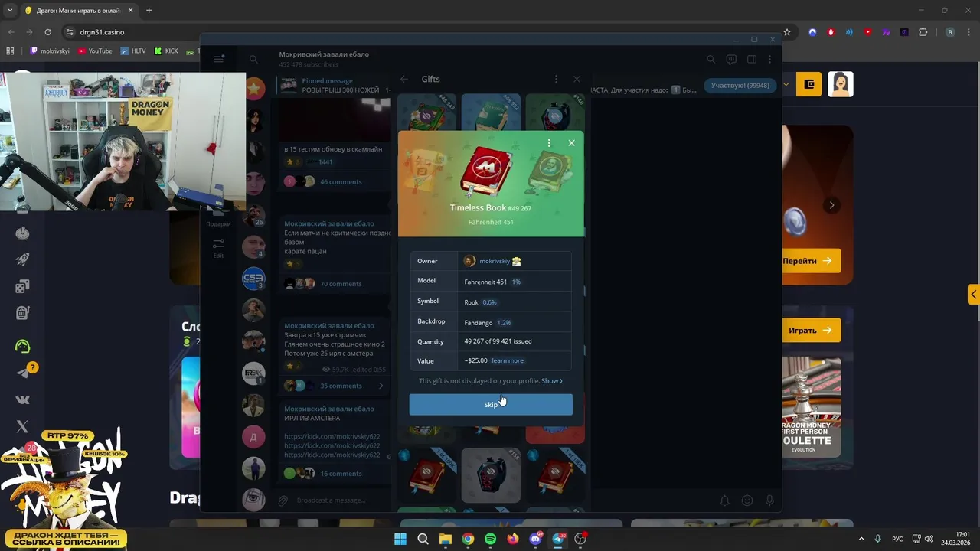
Task: Open the 46 comments thread
Action: click(x=341, y=181)
